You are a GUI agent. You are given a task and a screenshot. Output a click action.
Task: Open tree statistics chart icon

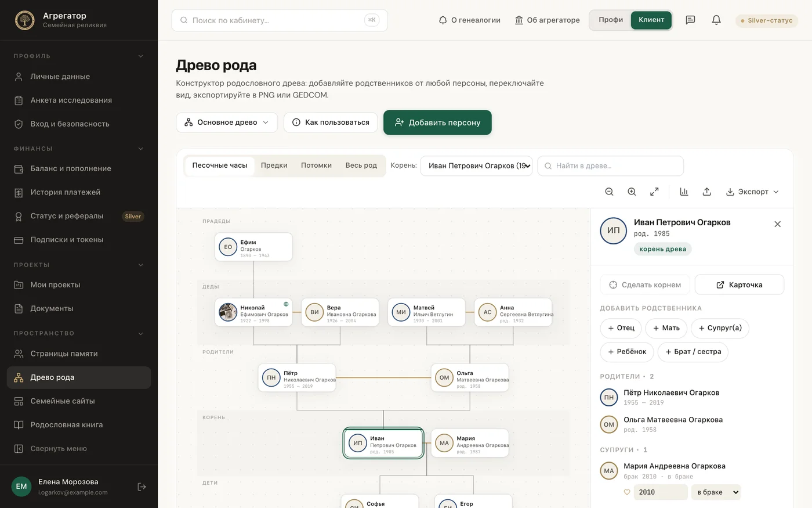(x=684, y=192)
